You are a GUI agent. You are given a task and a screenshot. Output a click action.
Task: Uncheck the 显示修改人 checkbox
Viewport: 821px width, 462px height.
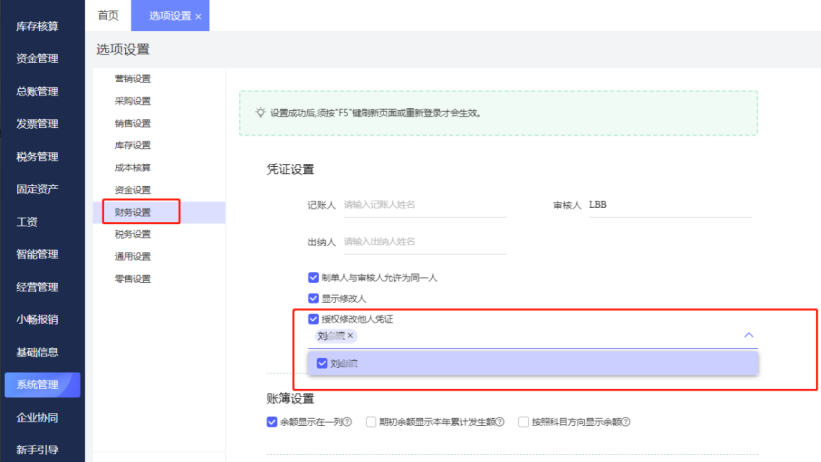(x=314, y=298)
